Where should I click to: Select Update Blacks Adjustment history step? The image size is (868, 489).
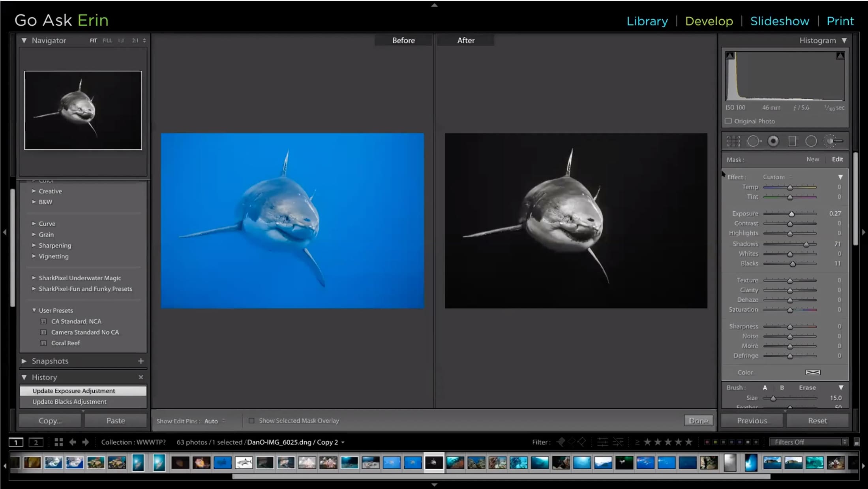tap(83, 402)
